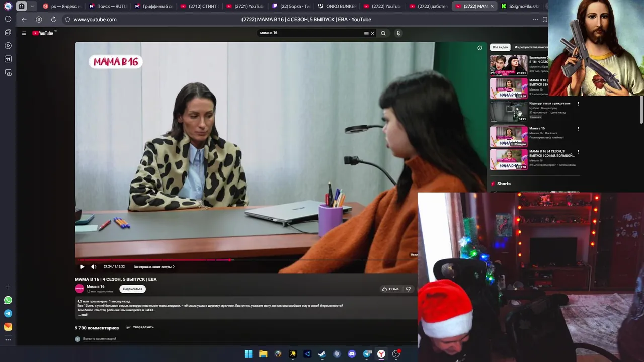Click the video progress bar scrubber
Screen dimensions: 644x362
230,260
